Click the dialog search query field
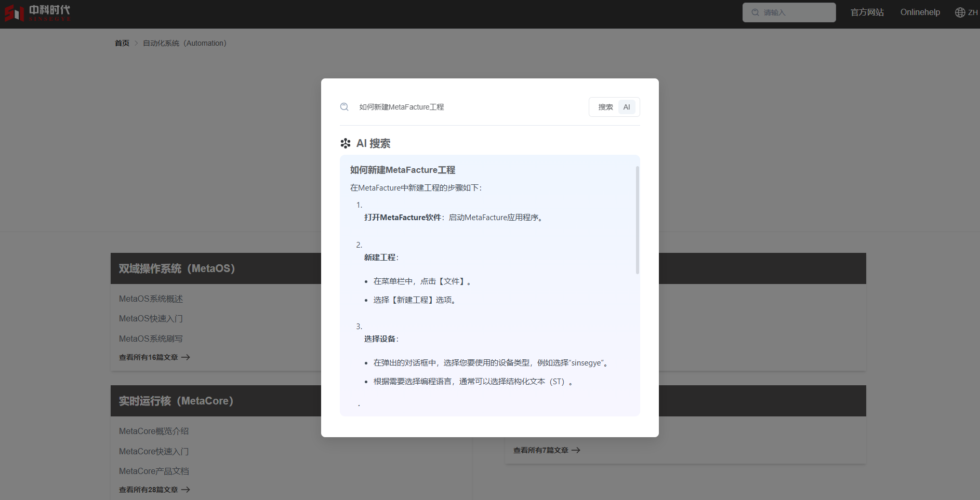This screenshot has width=980, height=500. (x=468, y=107)
